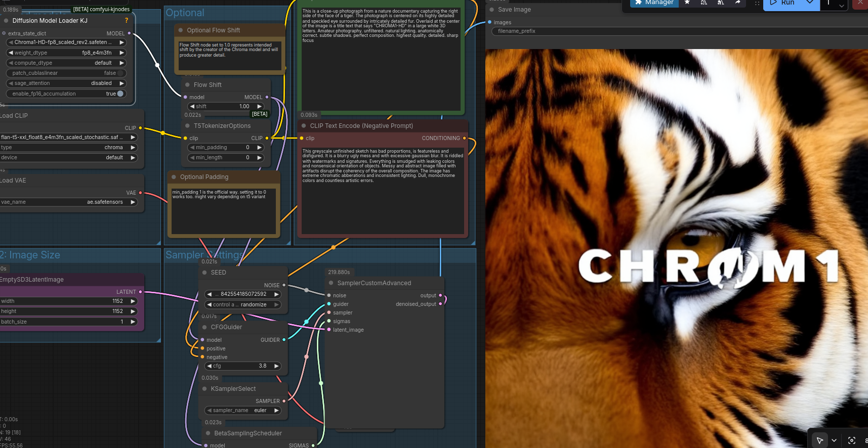Viewport: 868px width, 448px height.
Task: Open the vae_name ae.safetensors combo
Action: (68, 202)
